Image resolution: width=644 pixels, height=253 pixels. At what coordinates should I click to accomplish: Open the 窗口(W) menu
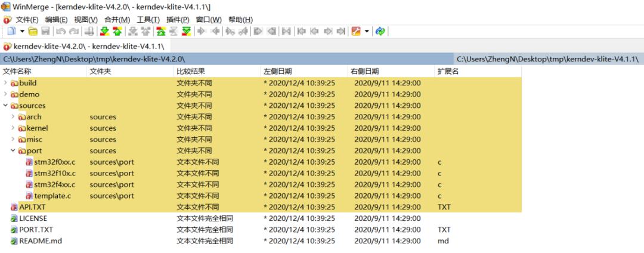pyautogui.click(x=209, y=20)
